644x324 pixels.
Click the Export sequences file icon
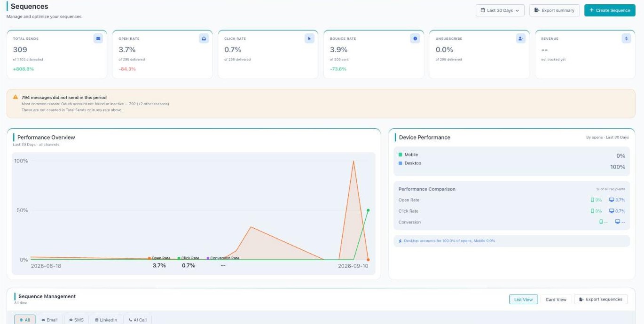[x=581, y=299]
